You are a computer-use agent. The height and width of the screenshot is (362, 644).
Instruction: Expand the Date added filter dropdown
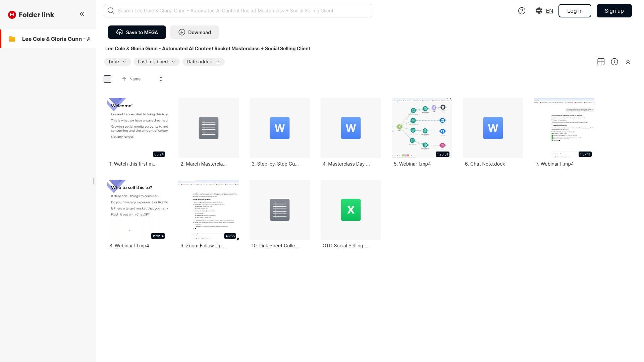point(203,62)
